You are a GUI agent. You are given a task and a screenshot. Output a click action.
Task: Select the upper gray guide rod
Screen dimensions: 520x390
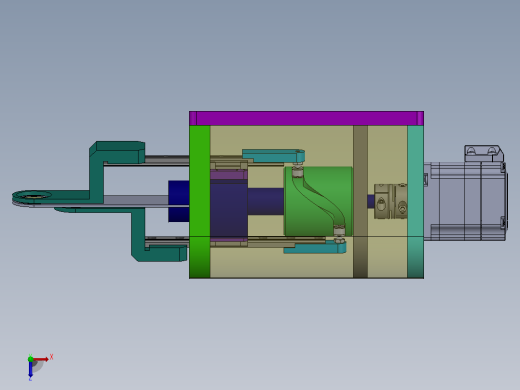point(167,160)
